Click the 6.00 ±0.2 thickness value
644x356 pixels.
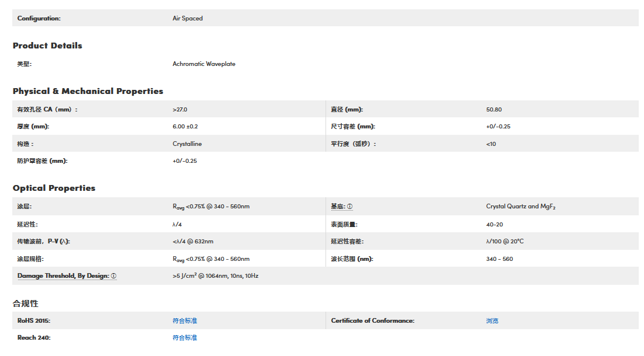185,126
